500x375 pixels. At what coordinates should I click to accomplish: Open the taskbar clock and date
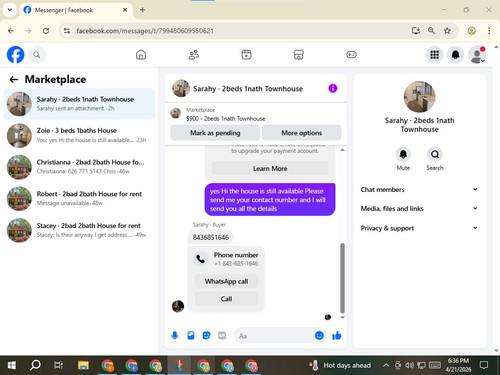458,365
